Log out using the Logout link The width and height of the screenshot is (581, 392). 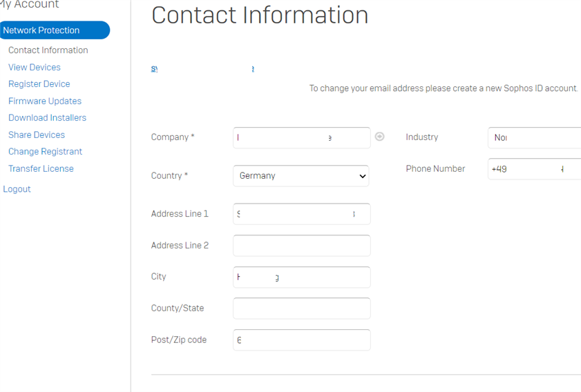tap(17, 189)
